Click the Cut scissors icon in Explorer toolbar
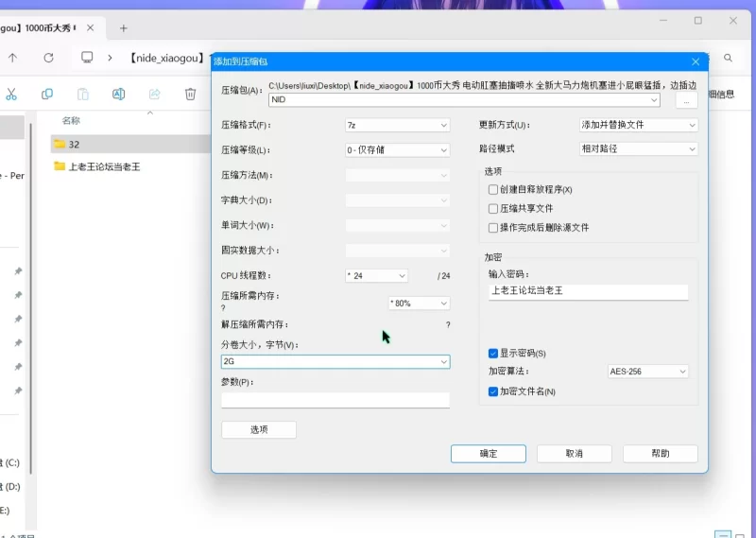Image resolution: width=756 pixels, height=538 pixels. pos(11,94)
